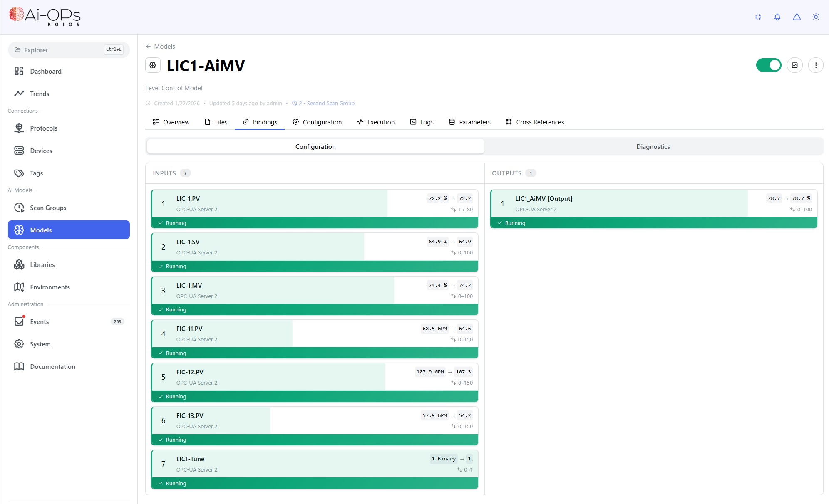Click the Scan Groups clock icon
829x504 pixels.
point(19,208)
